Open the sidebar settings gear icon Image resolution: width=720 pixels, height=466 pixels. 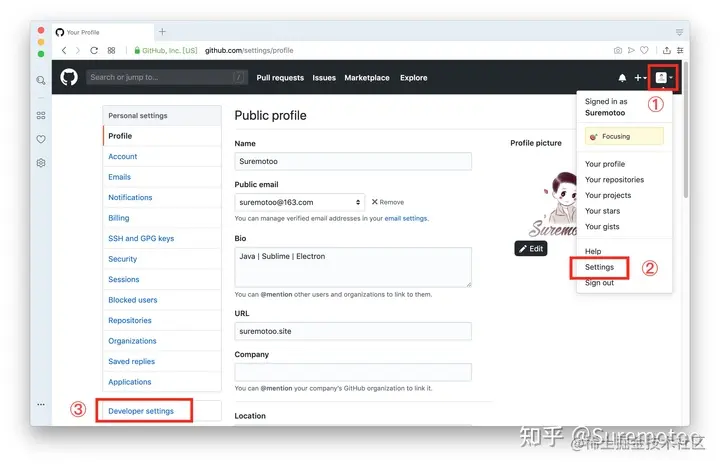pyautogui.click(x=41, y=163)
